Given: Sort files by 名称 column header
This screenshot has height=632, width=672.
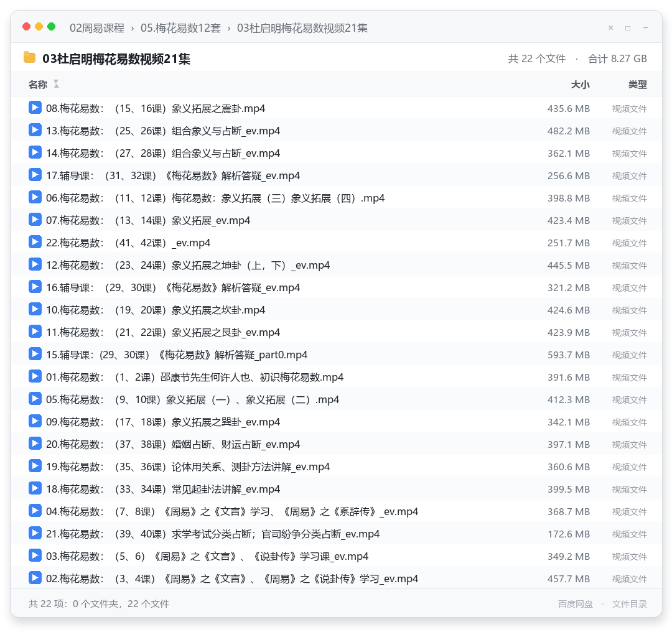Looking at the screenshot, I should coord(38,85).
